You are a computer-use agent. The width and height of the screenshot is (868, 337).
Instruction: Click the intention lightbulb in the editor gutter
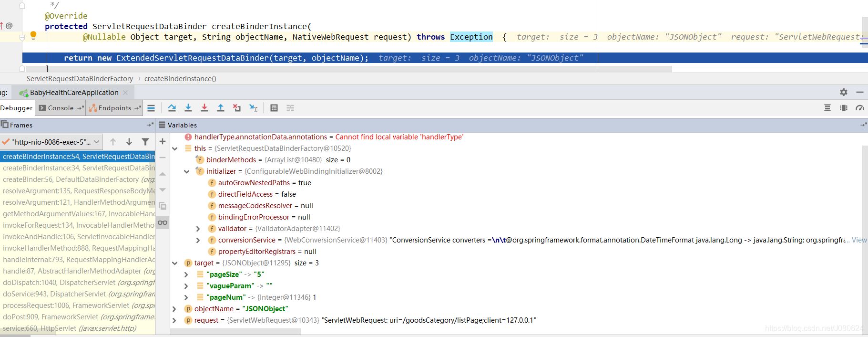coord(33,35)
